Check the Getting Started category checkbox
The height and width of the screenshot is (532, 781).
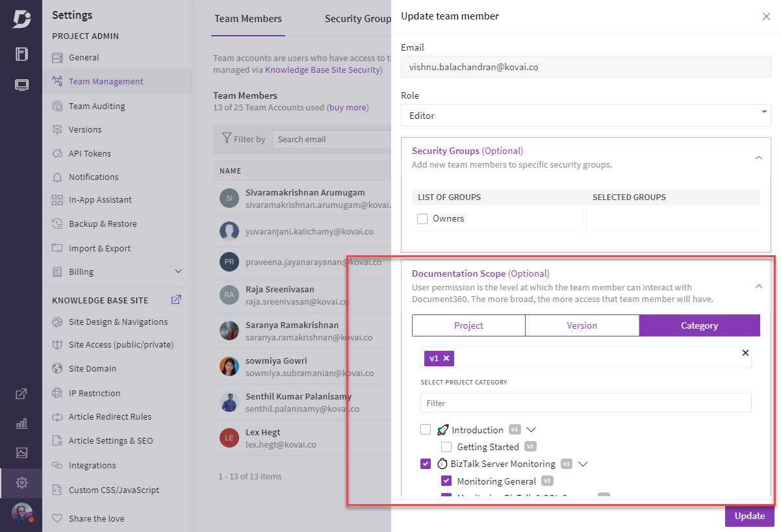click(446, 446)
